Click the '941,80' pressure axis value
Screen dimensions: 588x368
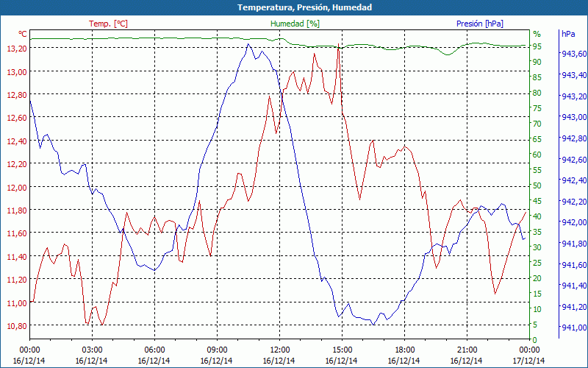point(573,244)
